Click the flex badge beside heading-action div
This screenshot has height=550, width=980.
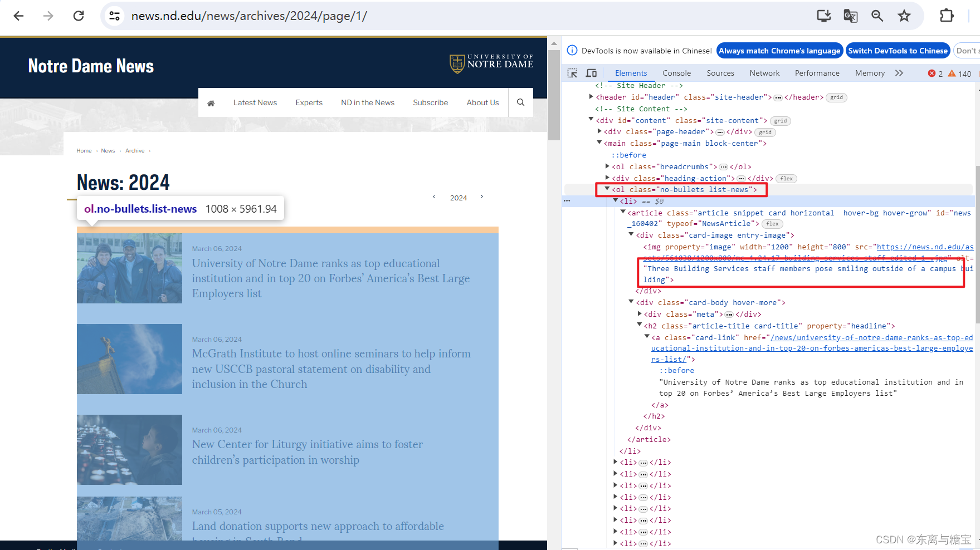pos(787,179)
